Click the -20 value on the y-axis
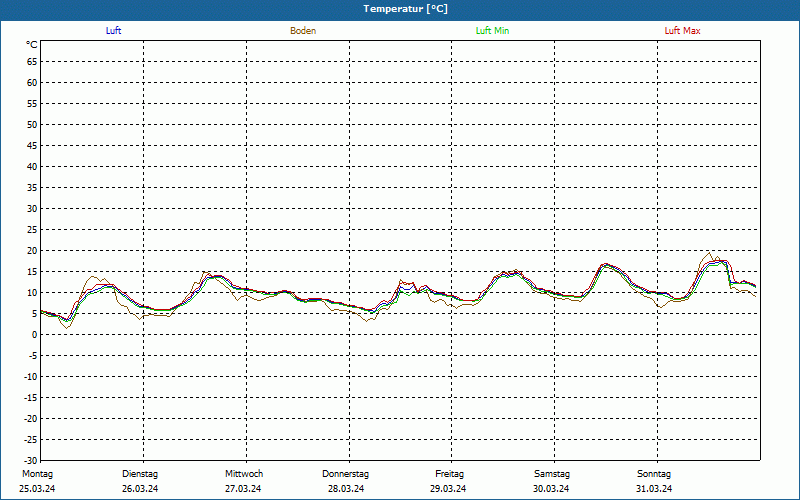This screenshot has height=500, width=800. 31,418
